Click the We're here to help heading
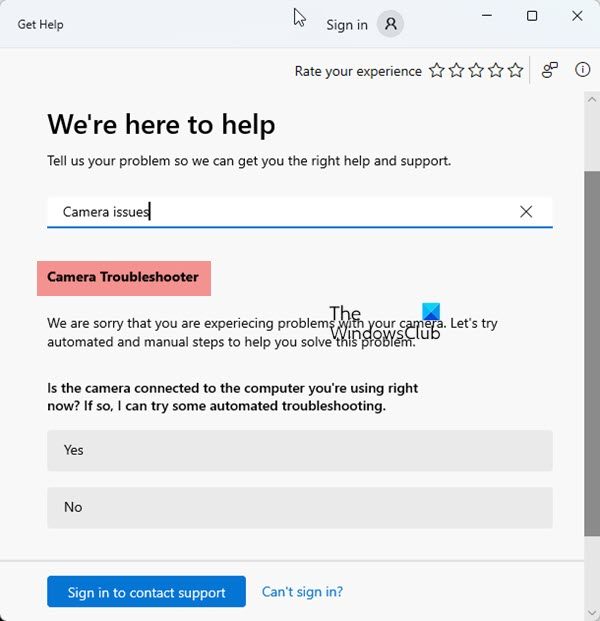 161,125
